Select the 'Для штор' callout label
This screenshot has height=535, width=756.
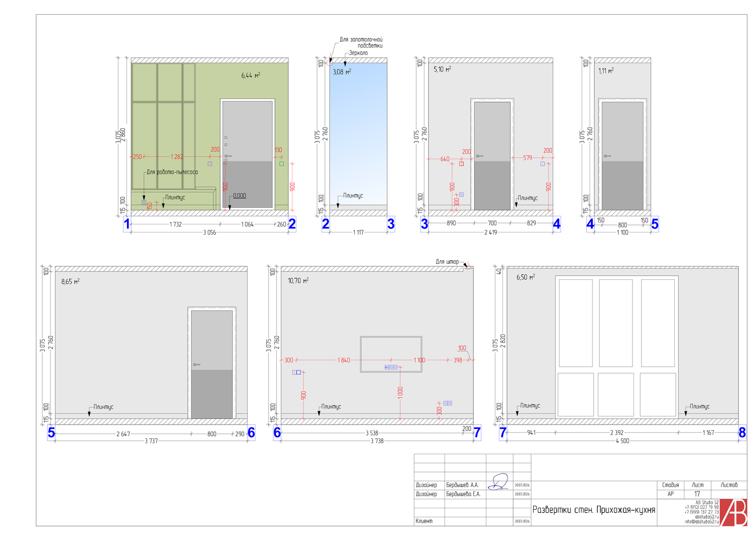[447, 262]
